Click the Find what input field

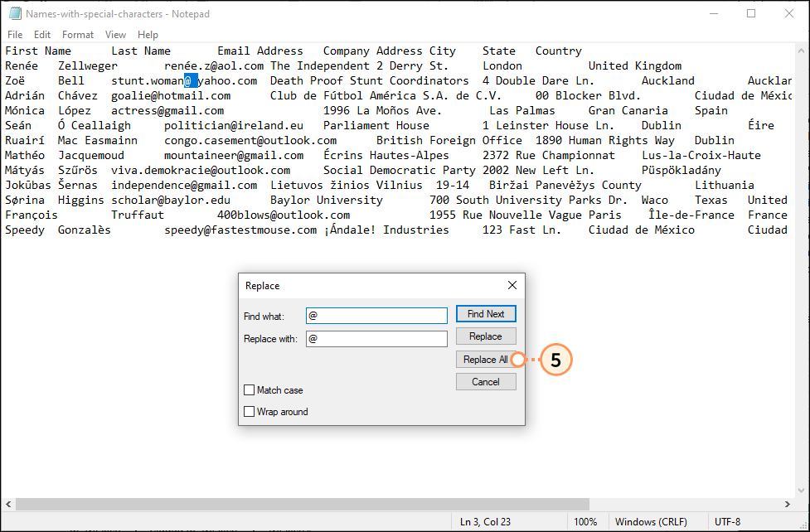click(x=376, y=316)
